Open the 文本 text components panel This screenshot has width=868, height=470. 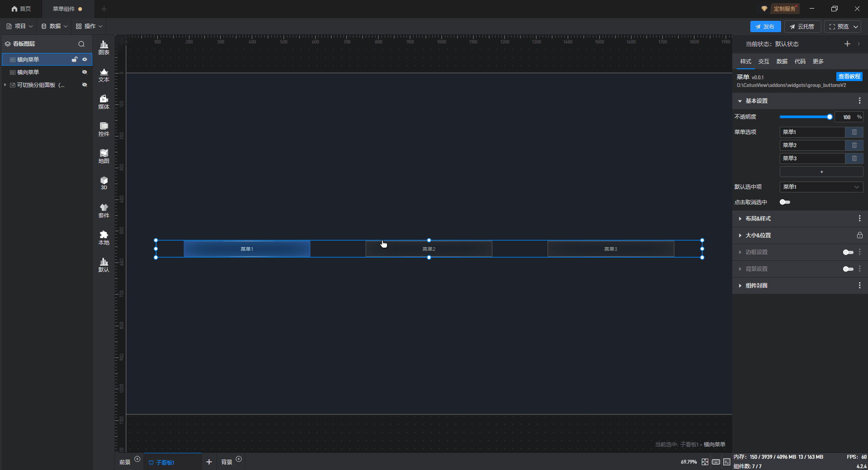[x=104, y=75]
